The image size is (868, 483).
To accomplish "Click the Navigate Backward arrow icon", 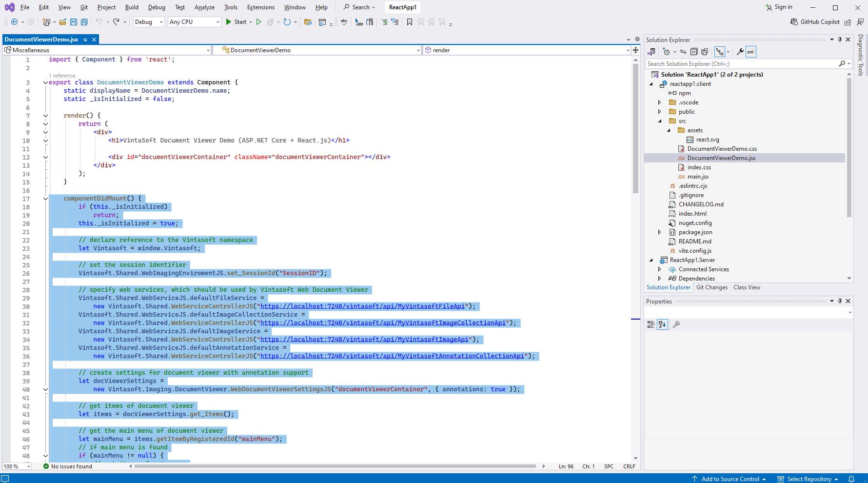I will (x=14, y=22).
